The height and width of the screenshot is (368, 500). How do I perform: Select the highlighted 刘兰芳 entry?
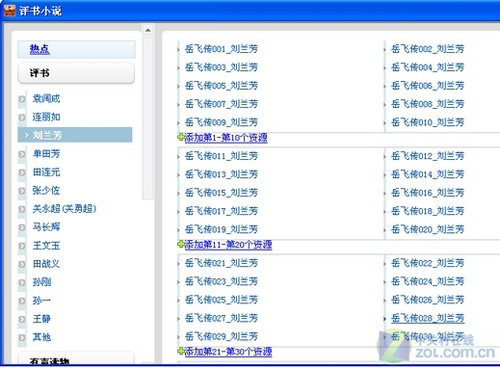75,135
